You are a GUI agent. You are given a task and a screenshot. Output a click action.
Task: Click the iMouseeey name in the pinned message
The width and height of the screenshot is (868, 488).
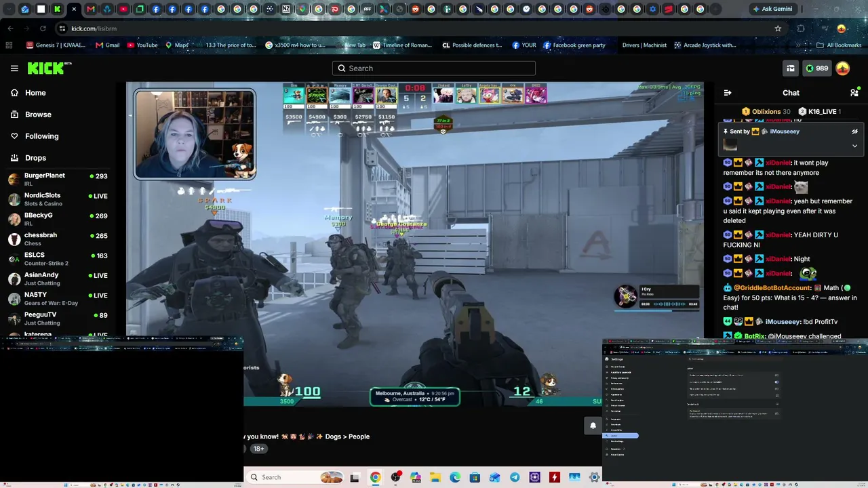[x=785, y=131]
